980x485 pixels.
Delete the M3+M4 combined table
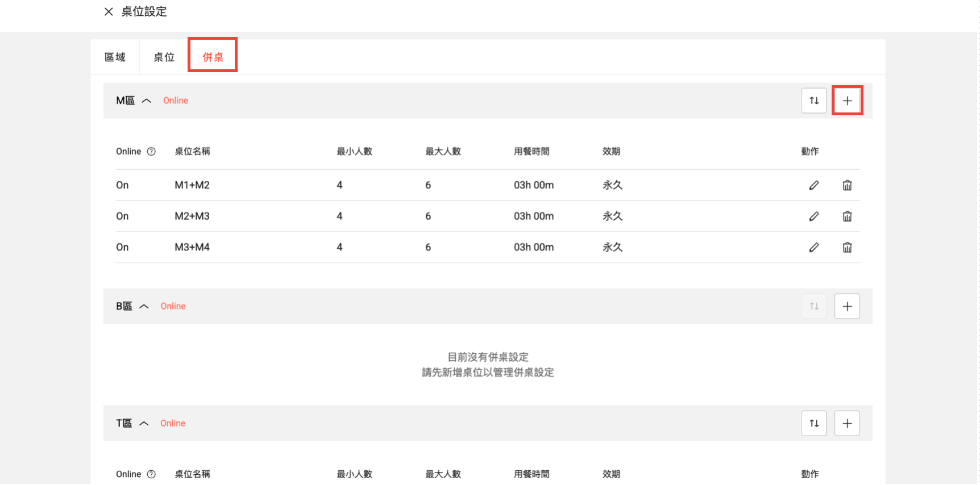coord(847,248)
